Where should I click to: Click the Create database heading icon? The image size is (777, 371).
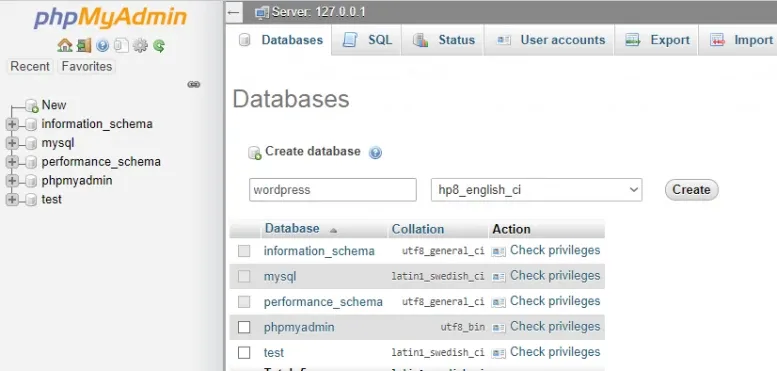click(255, 153)
